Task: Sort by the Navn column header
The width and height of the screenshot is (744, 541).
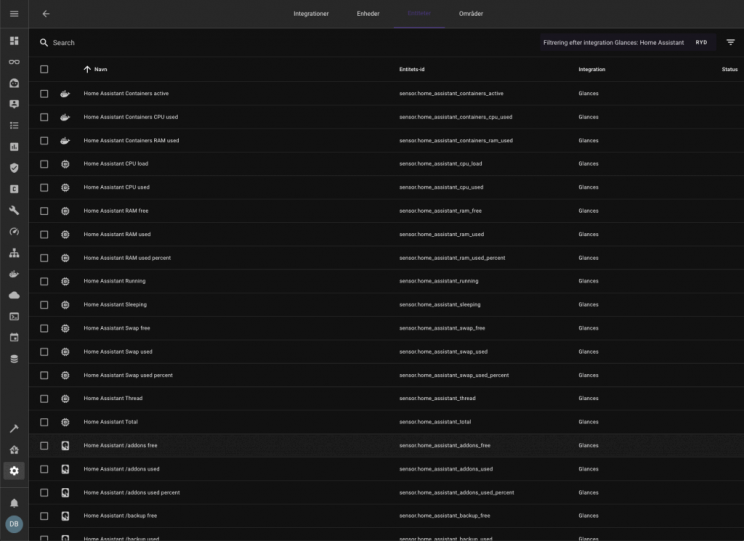Action: [101, 69]
